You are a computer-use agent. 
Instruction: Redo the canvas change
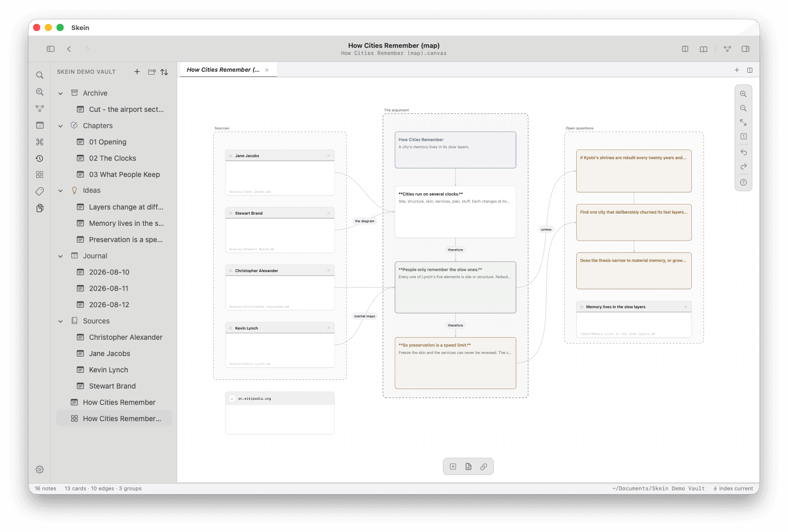(x=743, y=166)
